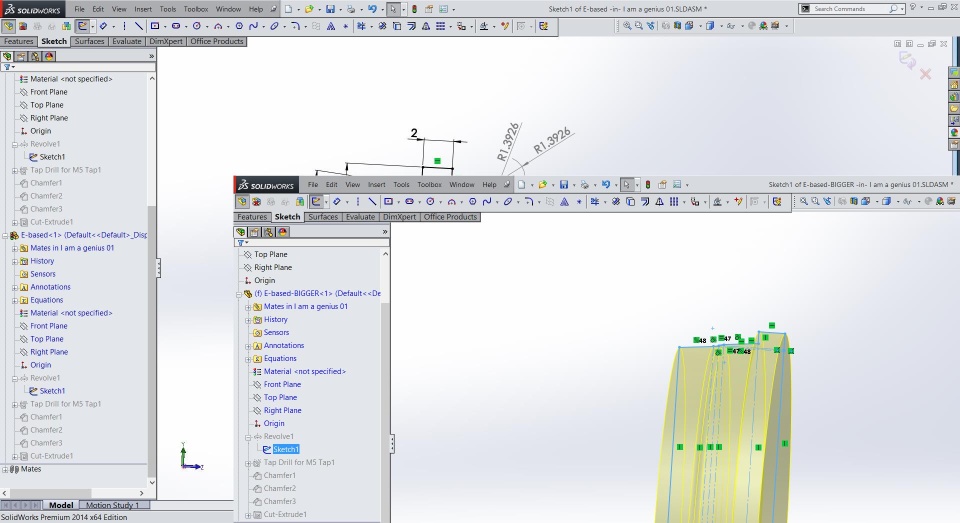The height and width of the screenshot is (523, 960).
Task: Toggle Sketch mode button in E-based window
Action: pos(83,26)
